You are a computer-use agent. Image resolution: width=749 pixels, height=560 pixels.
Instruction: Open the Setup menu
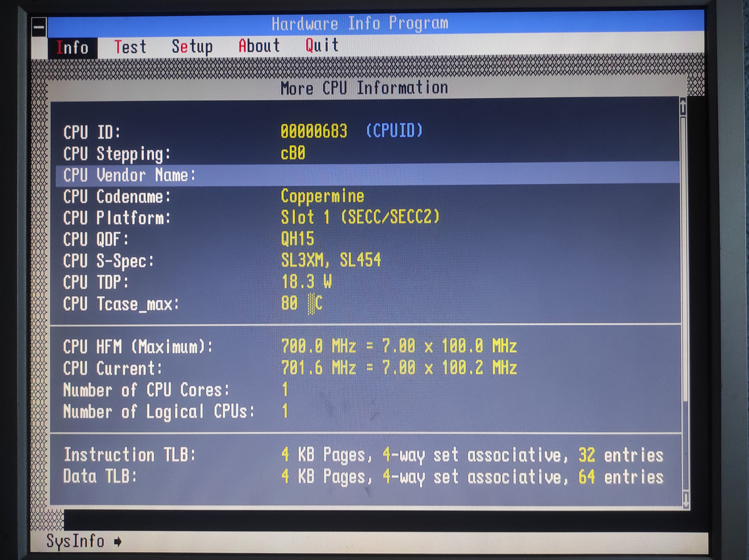192,47
